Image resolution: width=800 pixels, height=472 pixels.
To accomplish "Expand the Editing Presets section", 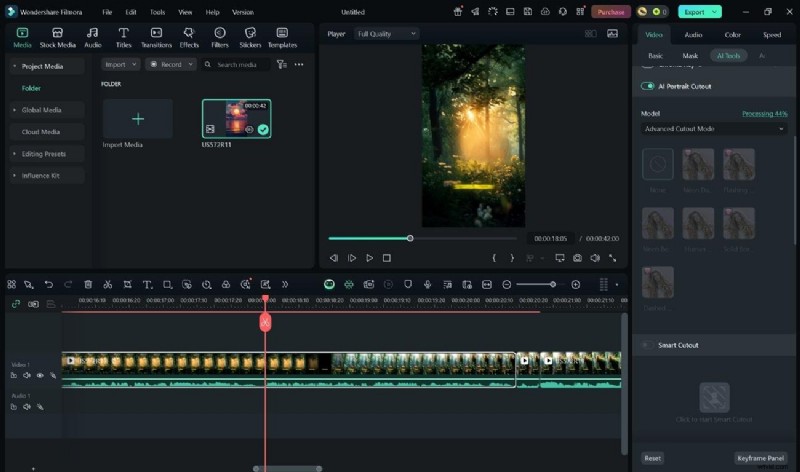I will point(14,154).
